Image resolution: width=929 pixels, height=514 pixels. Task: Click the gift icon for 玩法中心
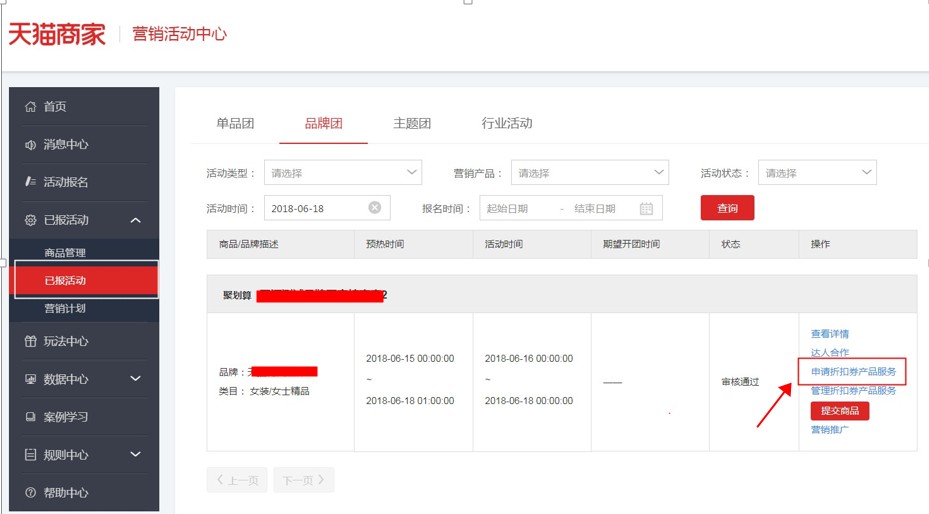(x=30, y=342)
